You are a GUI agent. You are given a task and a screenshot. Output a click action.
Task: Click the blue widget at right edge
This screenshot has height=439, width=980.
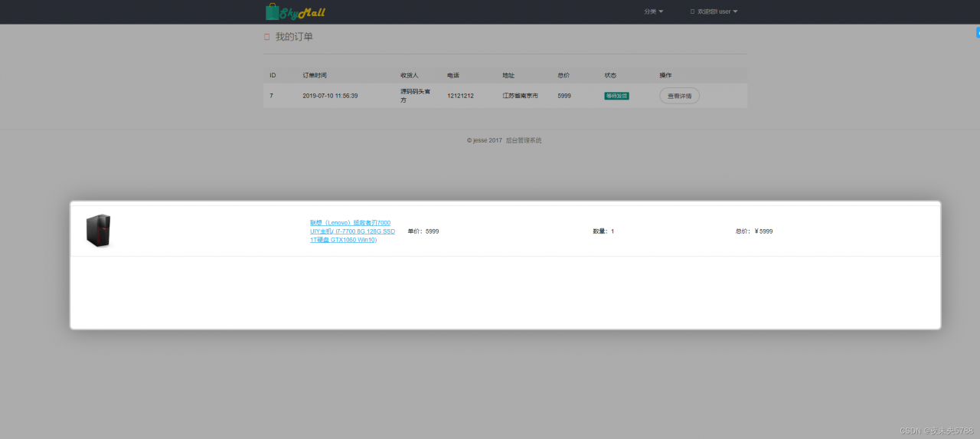pos(978,32)
